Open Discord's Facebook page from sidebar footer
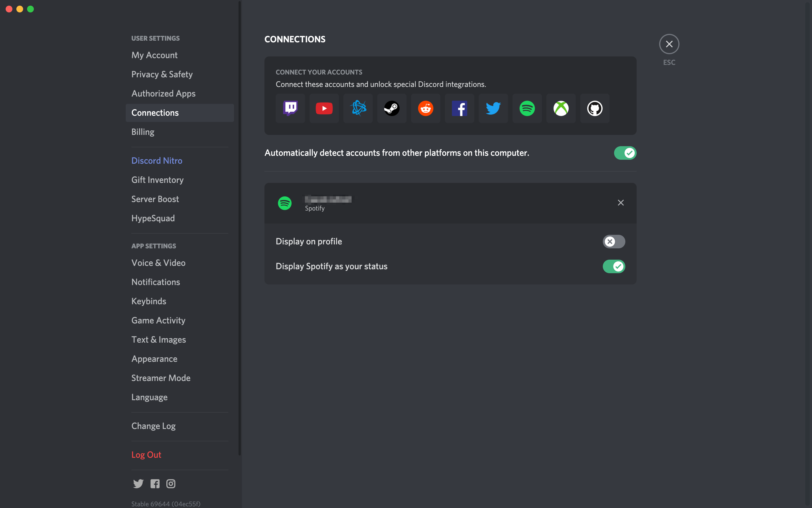The width and height of the screenshot is (812, 508). [155, 483]
